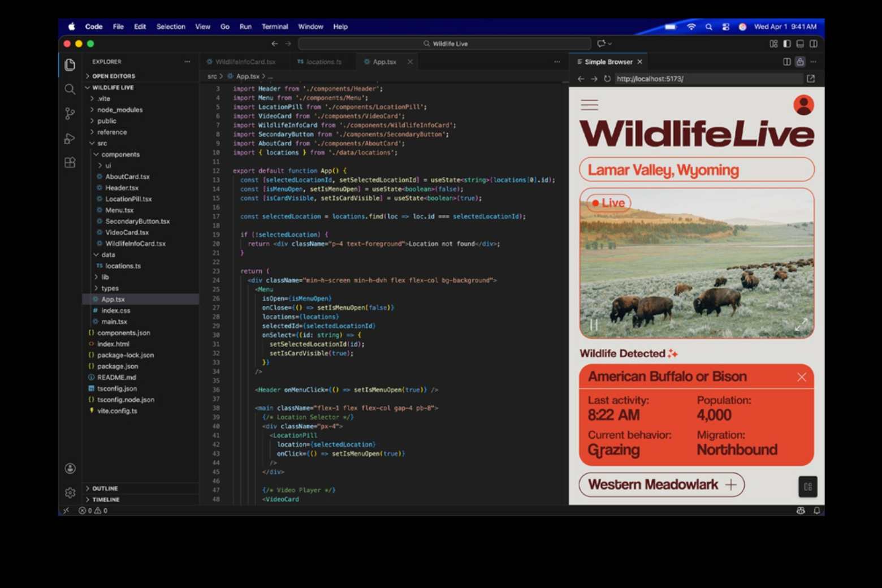Pause the live bison video
882x588 pixels.
[594, 325]
